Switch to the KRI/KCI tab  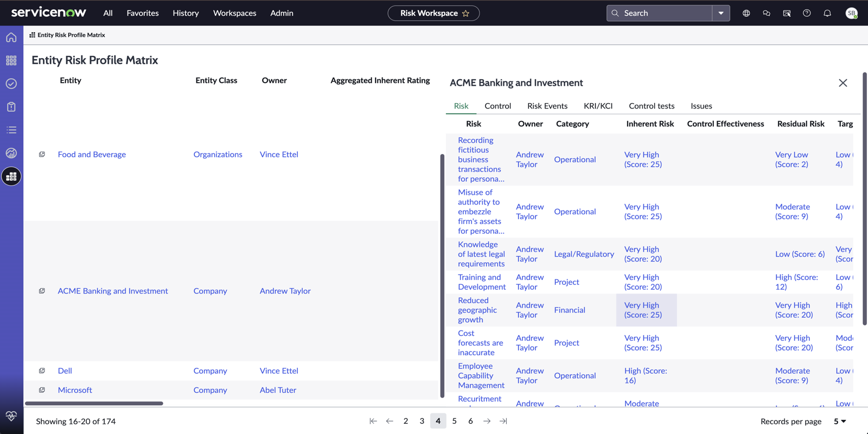(598, 106)
